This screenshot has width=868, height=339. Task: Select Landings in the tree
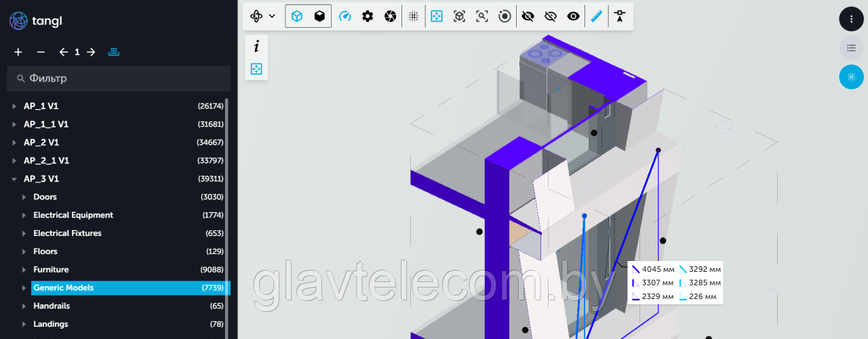(52, 324)
